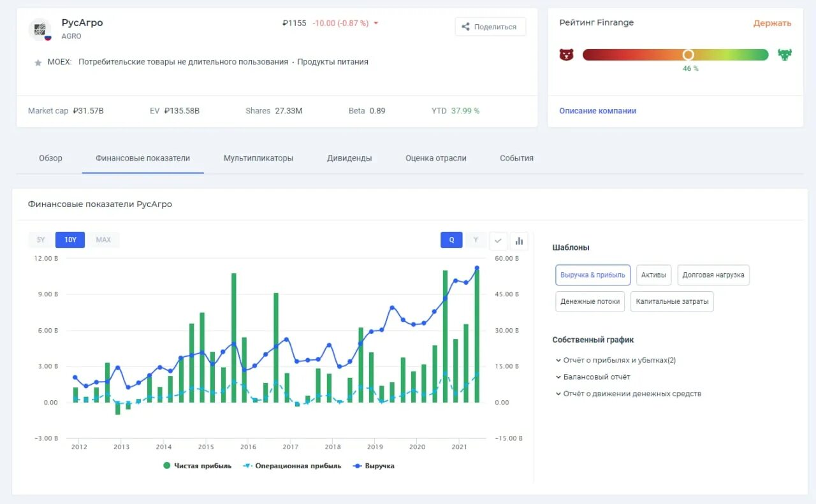The image size is (816, 504).
Task: Toggle Чистая прибыль series in legend
Action: pyautogui.click(x=198, y=466)
